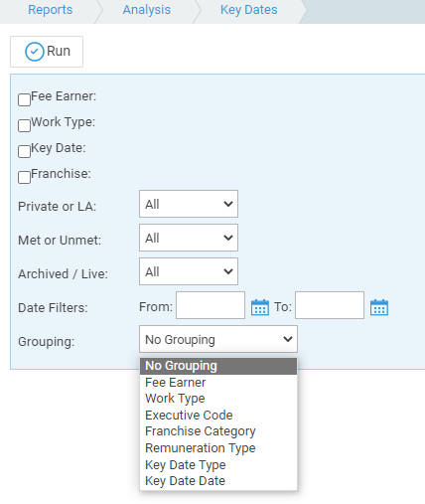The width and height of the screenshot is (425, 504).
Task: Check the Key Date filter checkbox
Action: pos(24,151)
